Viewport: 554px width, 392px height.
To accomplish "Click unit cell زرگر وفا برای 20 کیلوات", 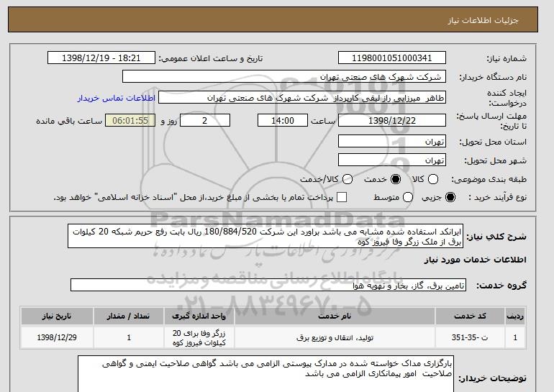I will pyautogui.click(x=199, y=337).
